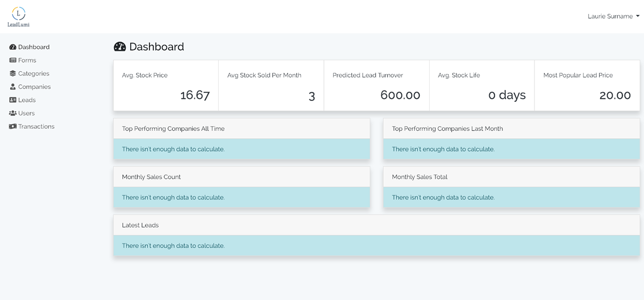Viewport: 644px width, 300px height.
Task: Open the Forms page link
Action: pos(27,60)
